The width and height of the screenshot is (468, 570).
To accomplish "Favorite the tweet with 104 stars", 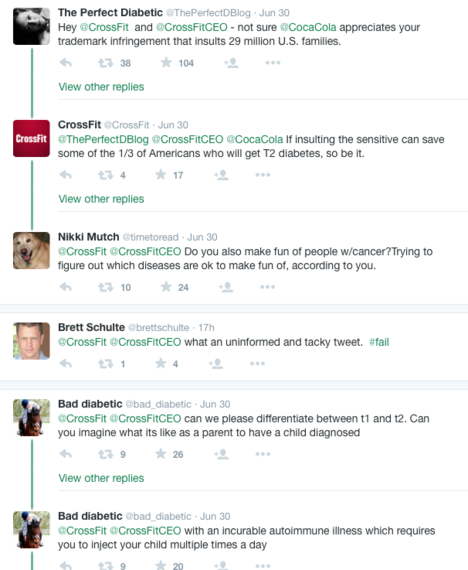I will [166, 63].
